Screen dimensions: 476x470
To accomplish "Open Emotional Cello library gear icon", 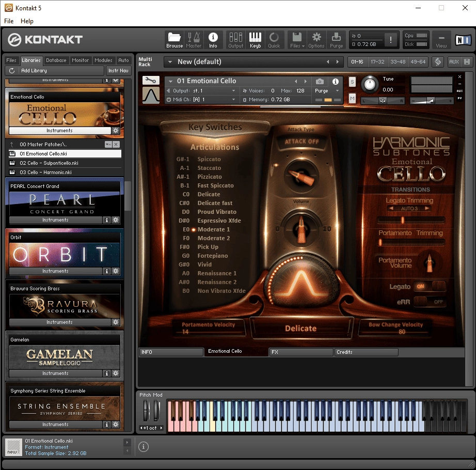I will (x=116, y=130).
